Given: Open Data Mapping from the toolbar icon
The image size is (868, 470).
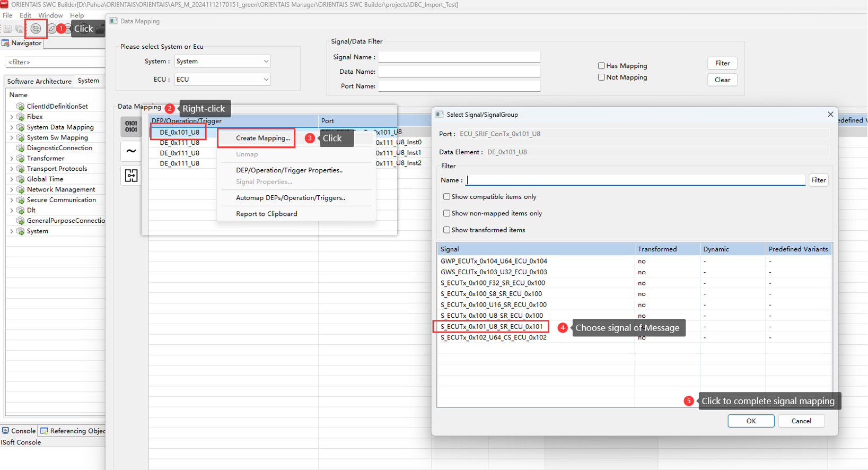Looking at the screenshot, I should pyautogui.click(x=36, y=29).
